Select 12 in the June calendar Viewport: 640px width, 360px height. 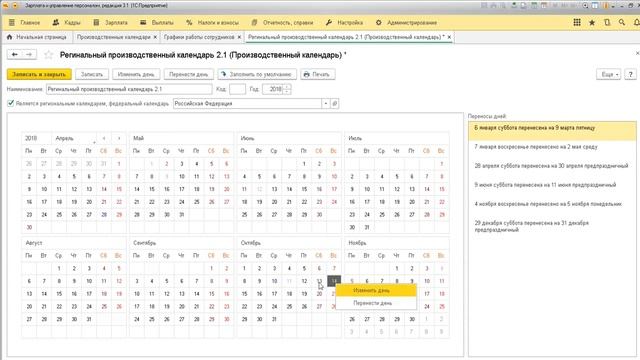(x=259, y=189)
